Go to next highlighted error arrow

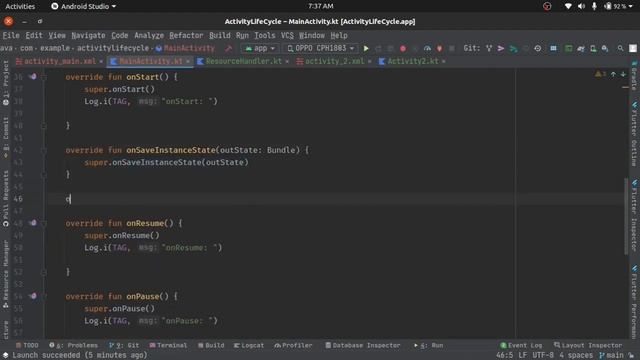click(623, 74)
